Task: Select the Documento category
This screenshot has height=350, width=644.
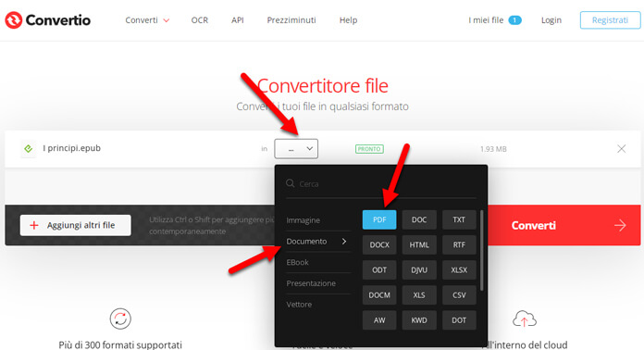Action: coord(306,241)
